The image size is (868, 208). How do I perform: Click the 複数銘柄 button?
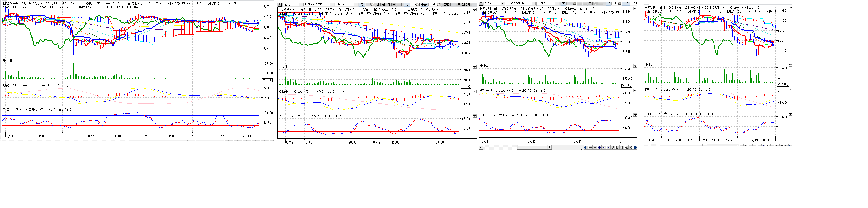(x=464, y=4)
